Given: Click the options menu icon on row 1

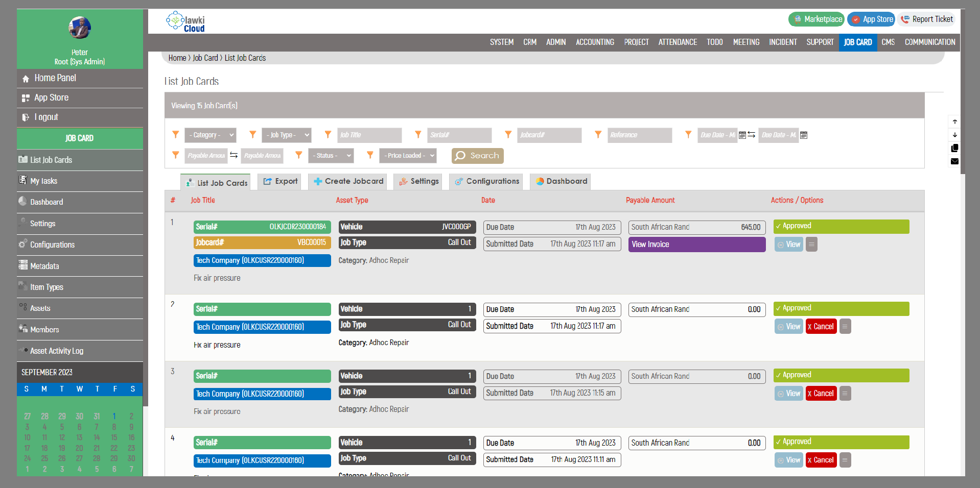Looking at the screenshot, I should click(812, 245).
